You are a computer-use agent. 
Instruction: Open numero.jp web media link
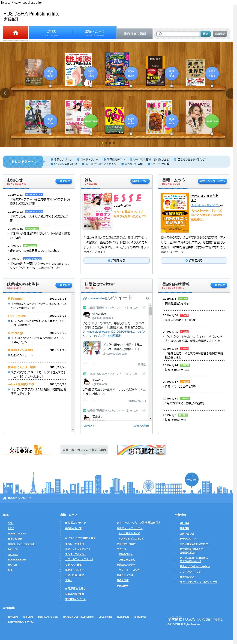pyautogui.click(x=15, y=333)
